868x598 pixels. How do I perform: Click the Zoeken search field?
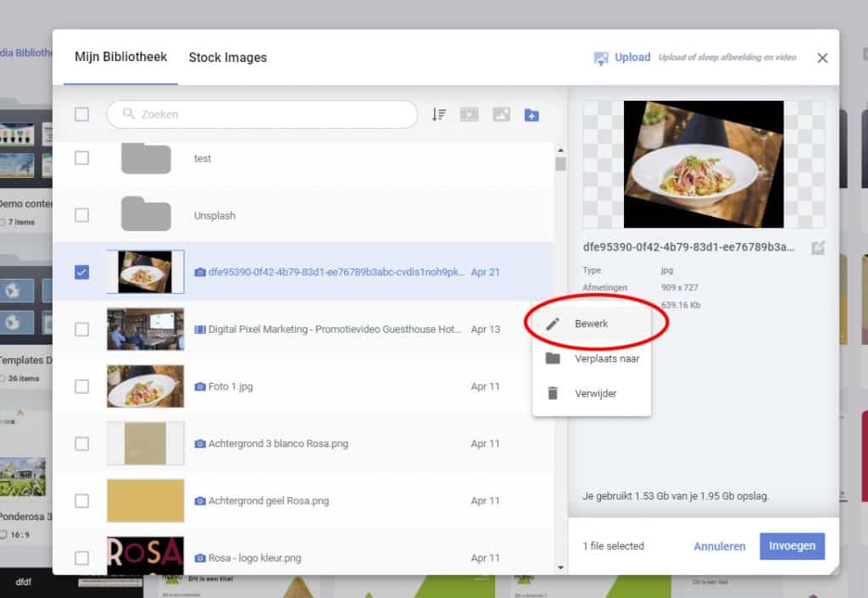click(x=262, y=114)
